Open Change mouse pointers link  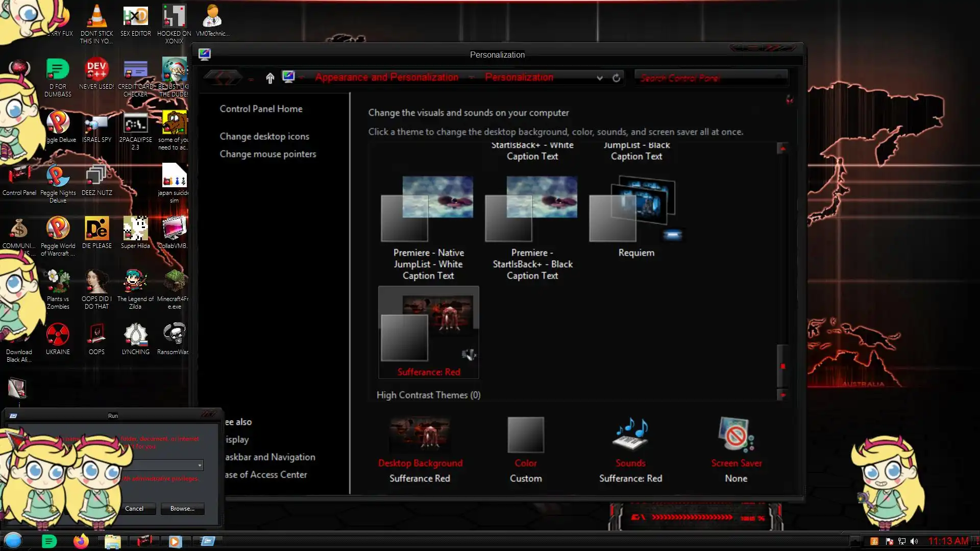coord(267,154)
